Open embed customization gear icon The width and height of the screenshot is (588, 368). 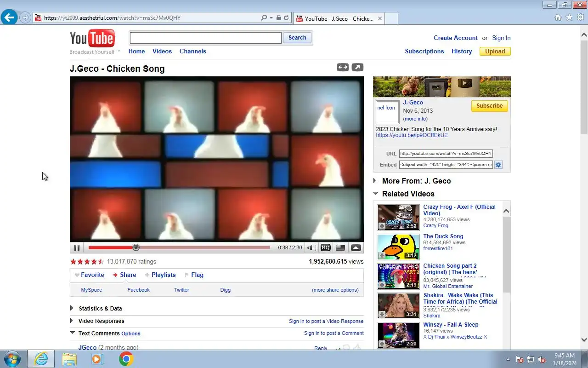tap(498, 165)
